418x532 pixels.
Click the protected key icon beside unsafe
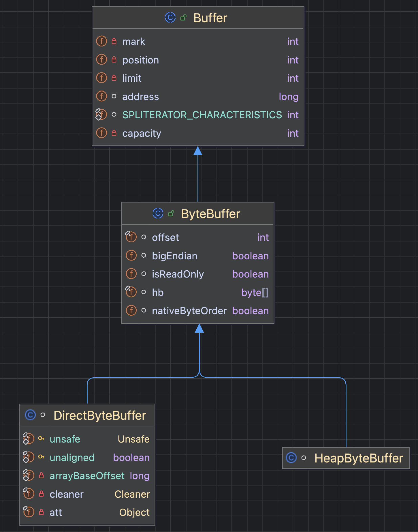click(x=42, y=439)
